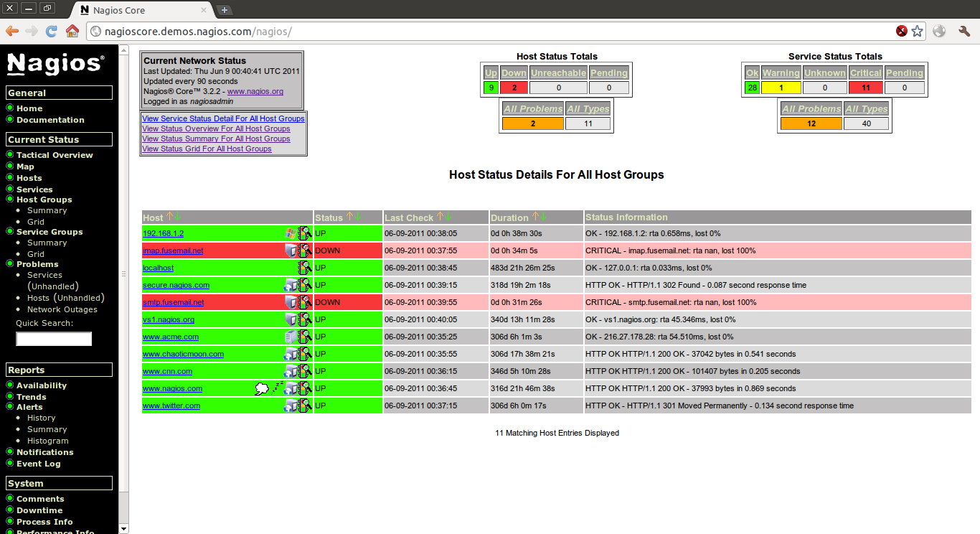Open host link smtp.fusemail.net
The width and height of the screenshot is (980, 534).
click(173, 302)
